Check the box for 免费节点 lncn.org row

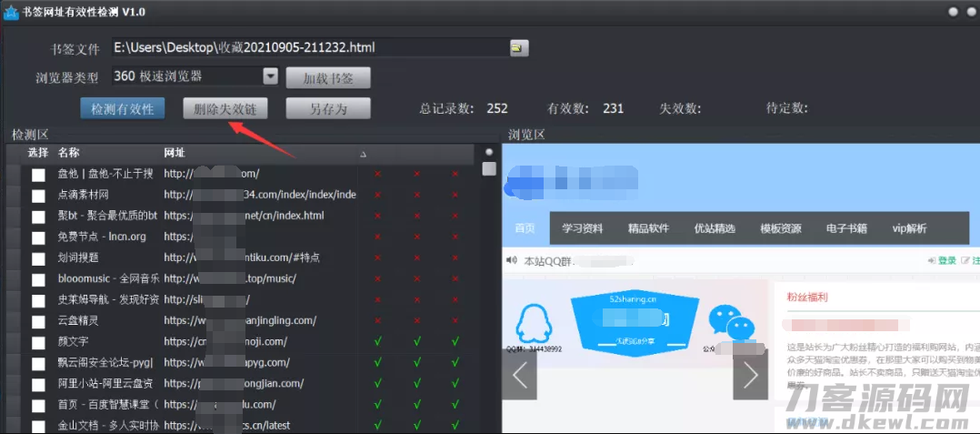pos(39,237)
